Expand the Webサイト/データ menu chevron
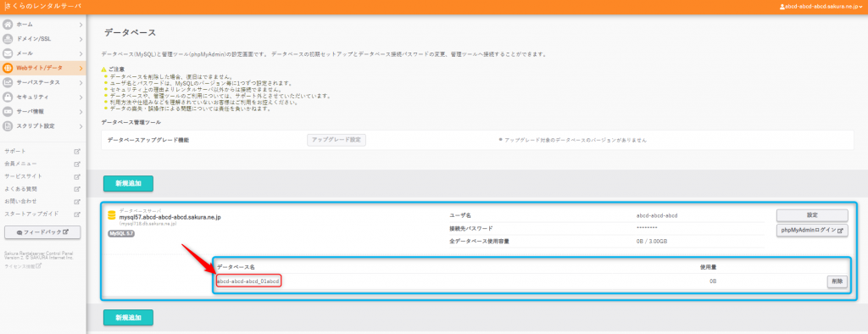Image resolution: width=868 pixels, height=334 pixels. (x=81, y=68)
